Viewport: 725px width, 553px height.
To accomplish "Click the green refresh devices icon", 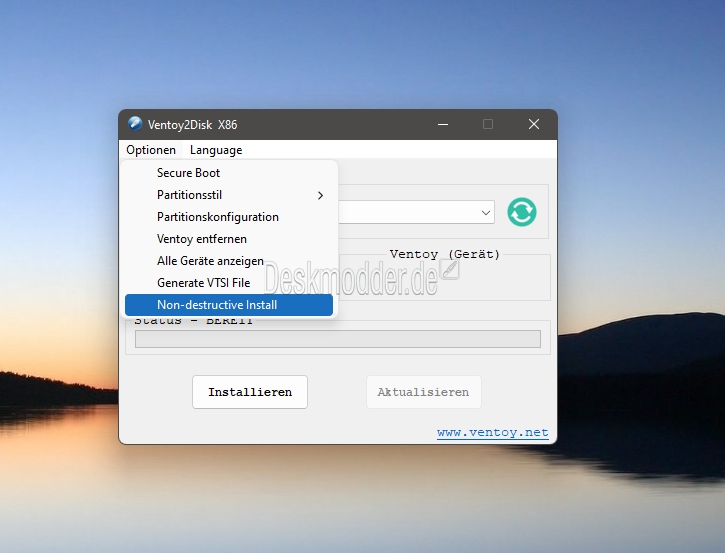I will [x=521, y=212].
